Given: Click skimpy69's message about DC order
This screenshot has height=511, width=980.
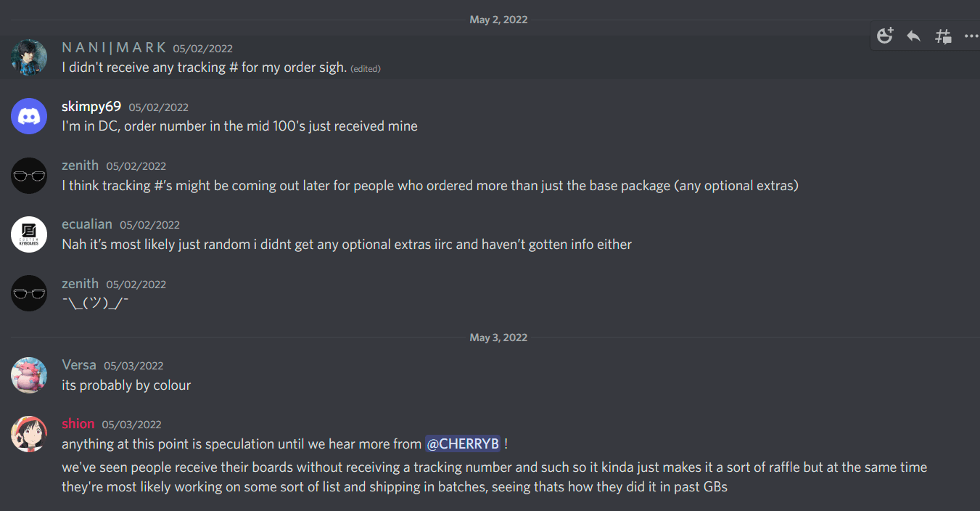Looking at the screenshot, I should (x=239, y=126).
